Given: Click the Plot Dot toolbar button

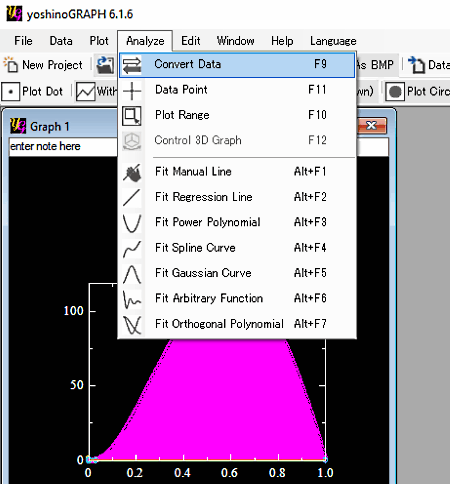Looking at the screenshot, I should pos(33,91).
